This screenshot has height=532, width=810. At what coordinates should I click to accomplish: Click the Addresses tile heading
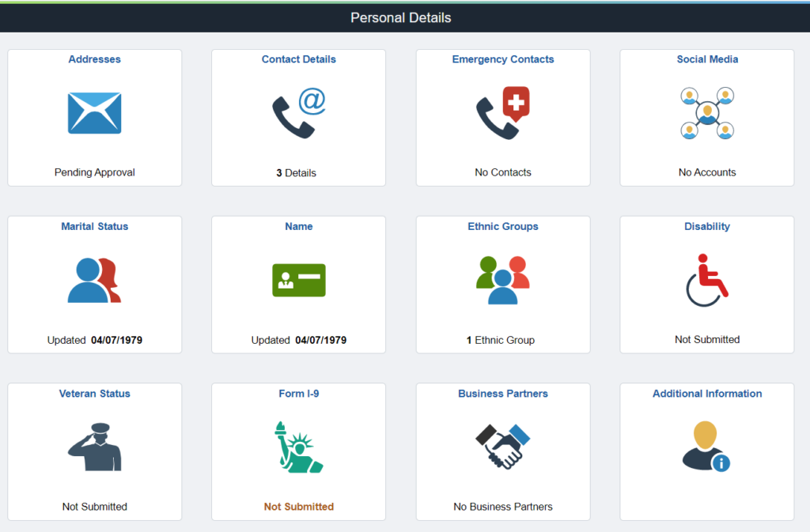(x=94, y=59)
